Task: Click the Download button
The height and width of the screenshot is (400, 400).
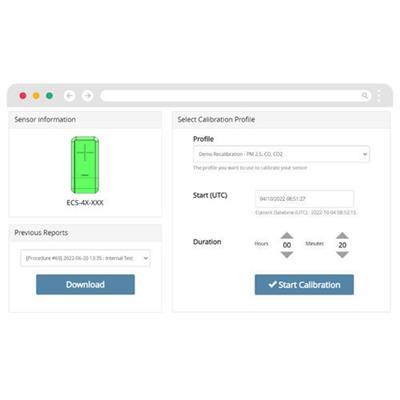Action: click(85, 284)
